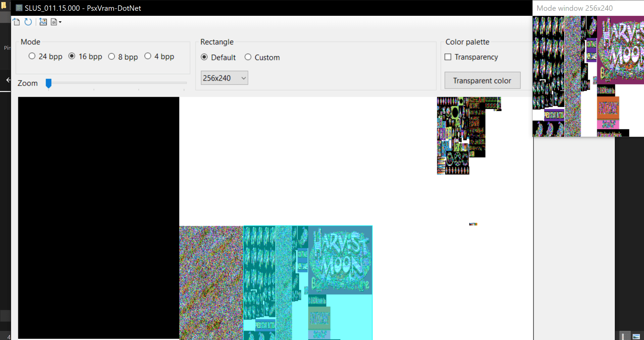The image size is (644, 340).
Task: Click the back arrow in the left background window
Action: point(8,80)
